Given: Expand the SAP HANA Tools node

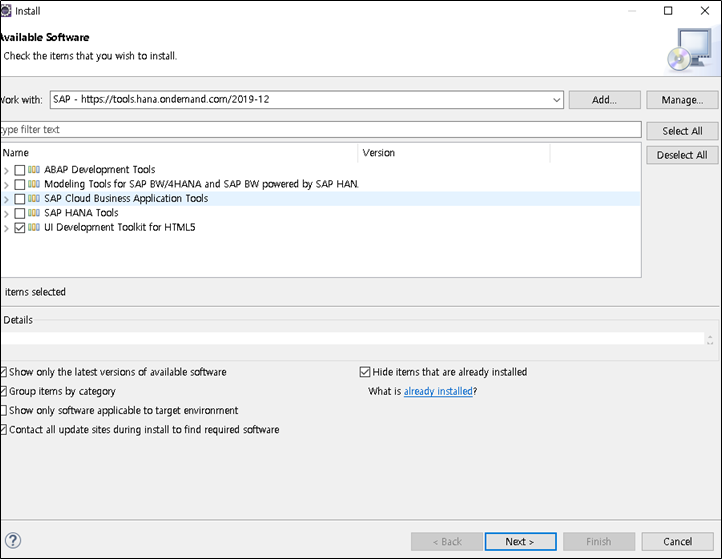Looking at the screenshot, I should (6, 214).
